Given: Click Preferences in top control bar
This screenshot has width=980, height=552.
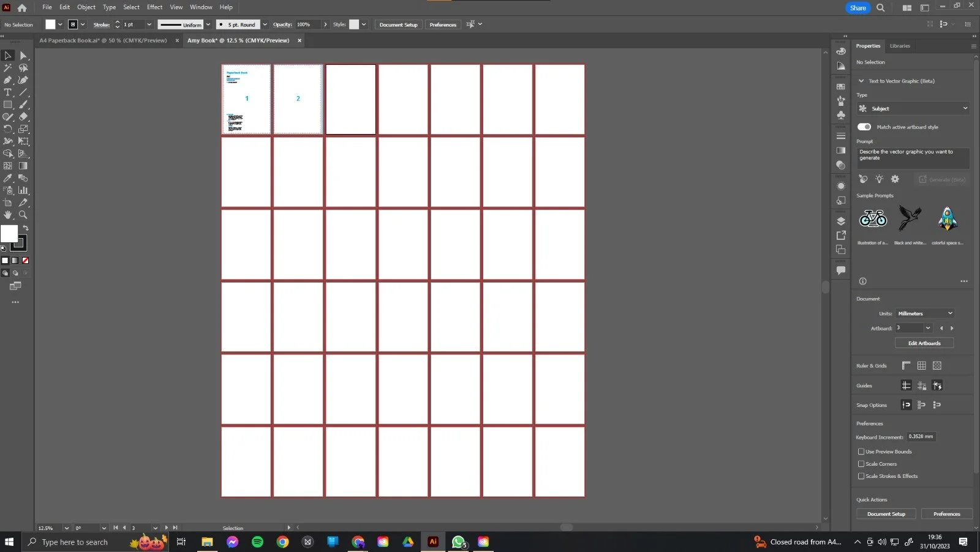Looking at the screenshot, I should pos(443,24).
